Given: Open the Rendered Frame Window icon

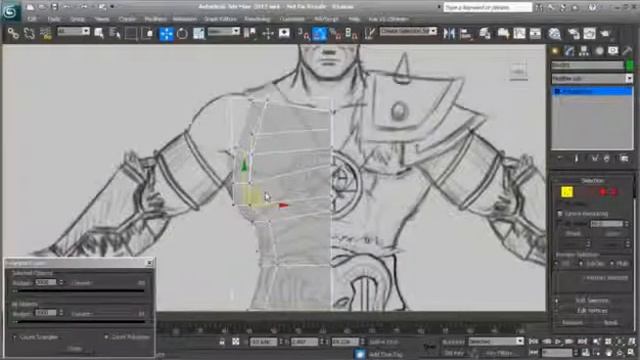Looking at the screenshot, I should point(589,33).
